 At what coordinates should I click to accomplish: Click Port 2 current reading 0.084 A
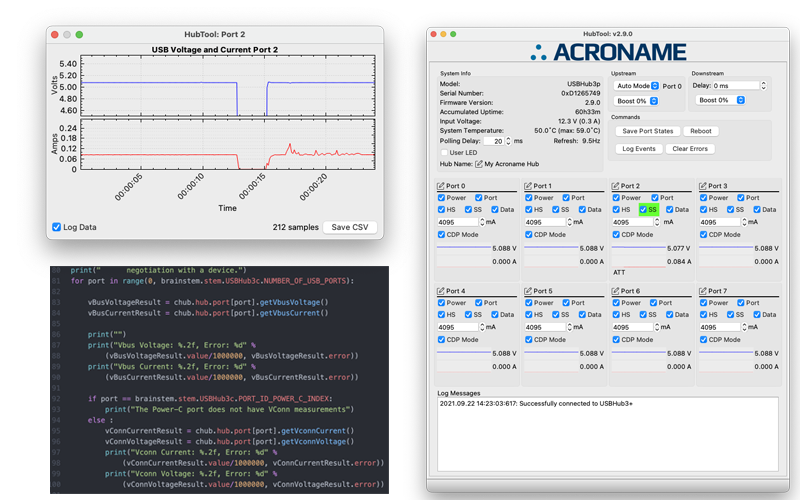click(x=679, y=261)
